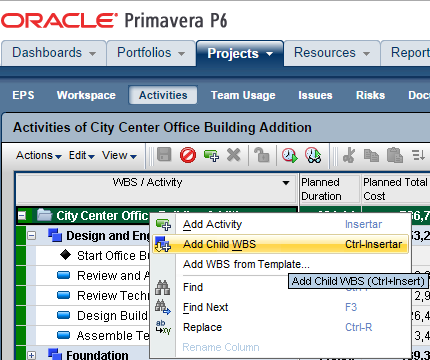The image size is (430, 360).
Task: Choose Replace from the context menu
Action: click(281, 327)
